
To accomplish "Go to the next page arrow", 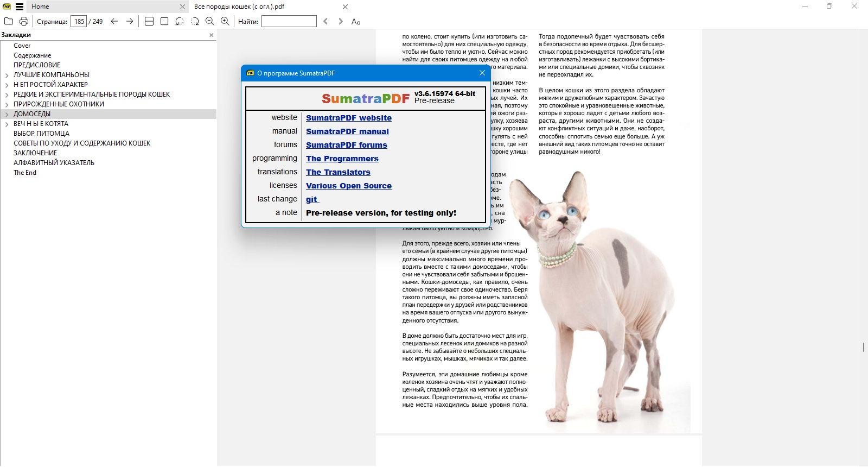I will (129, 21).
